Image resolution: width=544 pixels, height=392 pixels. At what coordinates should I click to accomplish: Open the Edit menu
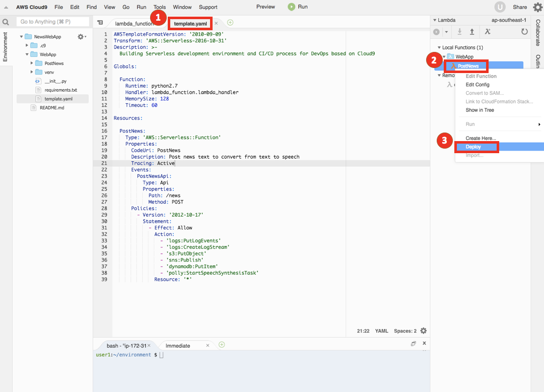(x=75, y=7)
